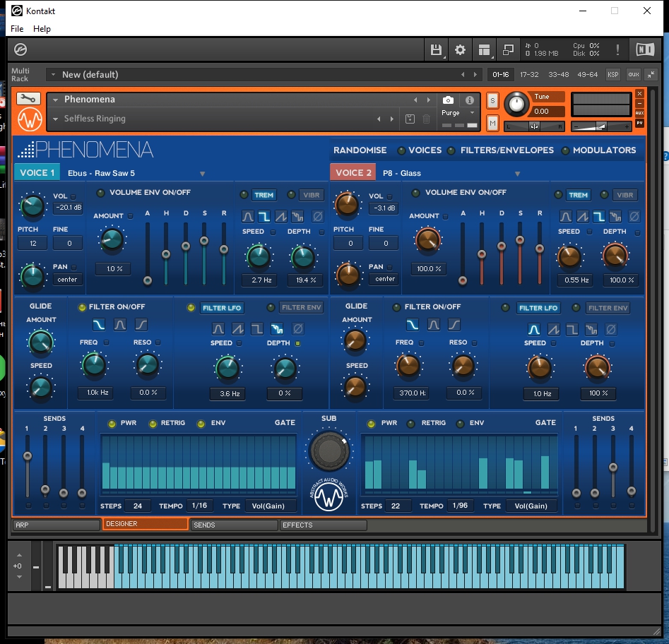Click the RANDOMISE button
The height and width of the screenshot is (644, 669).
point(360,150)
